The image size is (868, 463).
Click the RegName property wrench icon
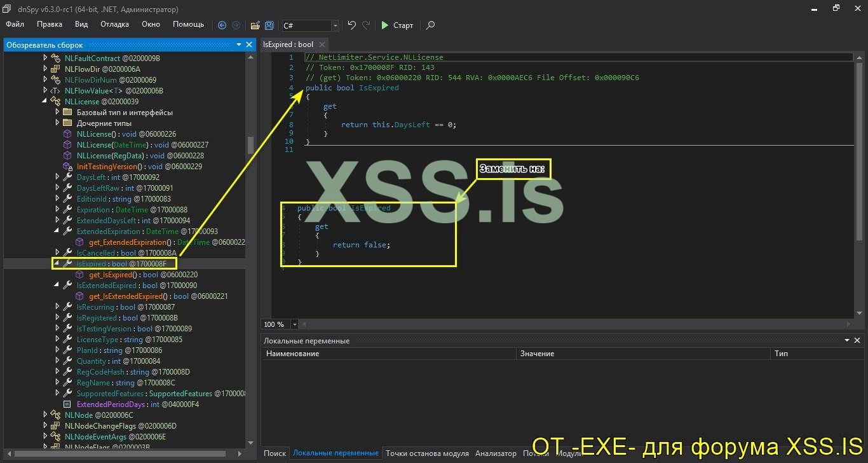click(x=67, y=382)
